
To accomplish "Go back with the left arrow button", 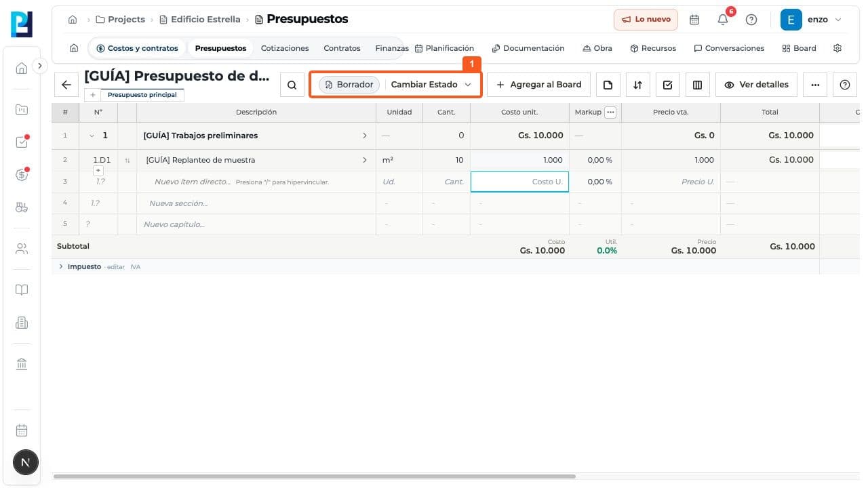I will (66, 85).
